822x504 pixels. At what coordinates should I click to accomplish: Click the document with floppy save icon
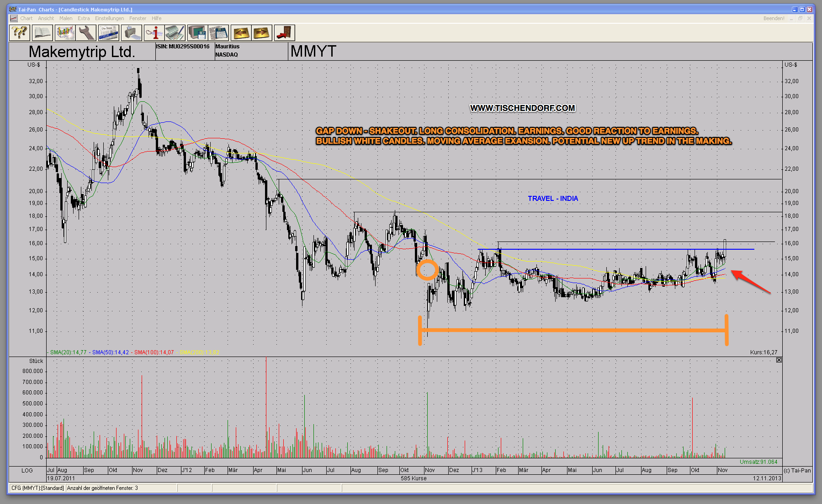coord(218,33)
